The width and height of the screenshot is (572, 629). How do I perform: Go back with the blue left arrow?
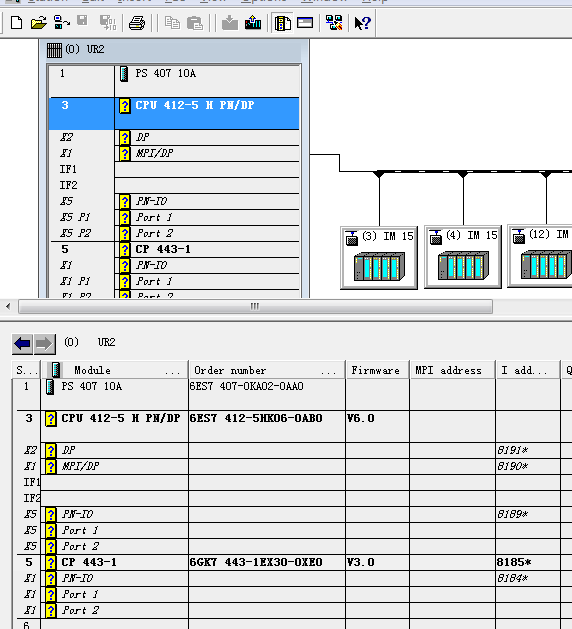pyautogui.click(x=22, y=344)
